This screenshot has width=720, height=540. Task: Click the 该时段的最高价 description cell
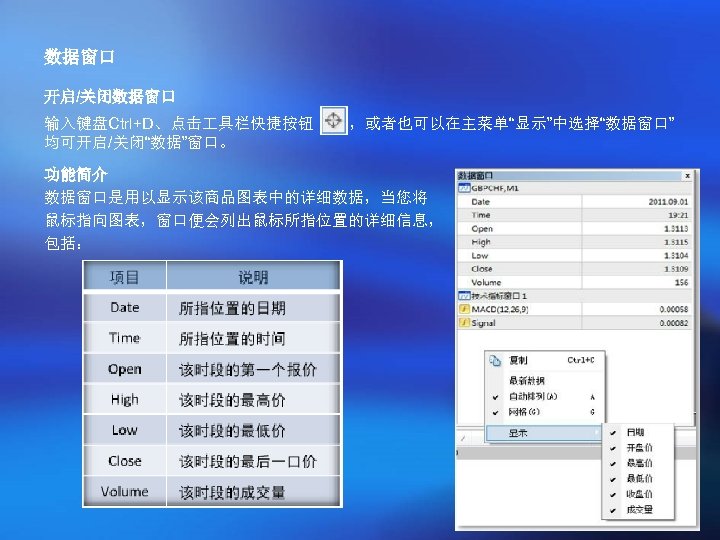253,400
